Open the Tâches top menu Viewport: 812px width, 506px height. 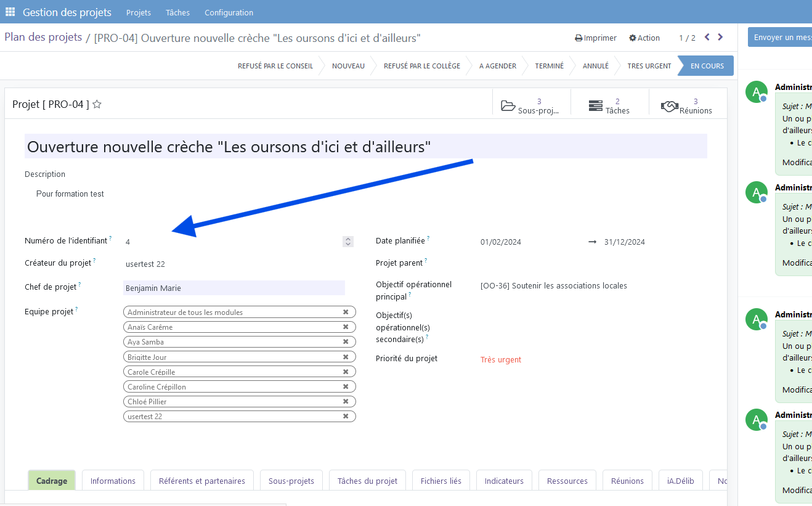177,12
